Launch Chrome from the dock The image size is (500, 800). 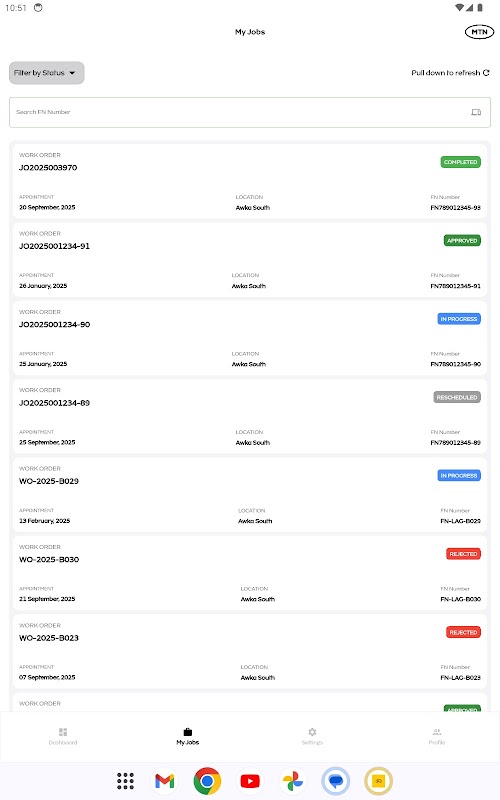[x=207, y=781]
